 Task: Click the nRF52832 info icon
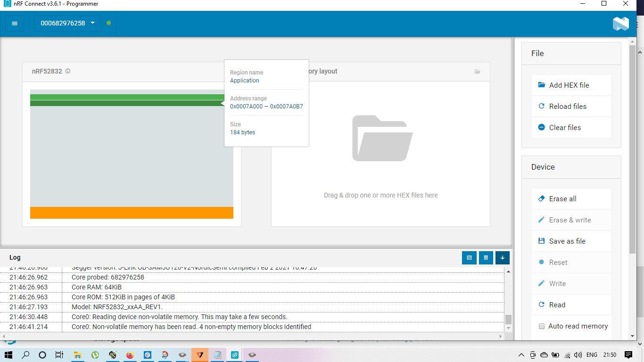[68, 71]
